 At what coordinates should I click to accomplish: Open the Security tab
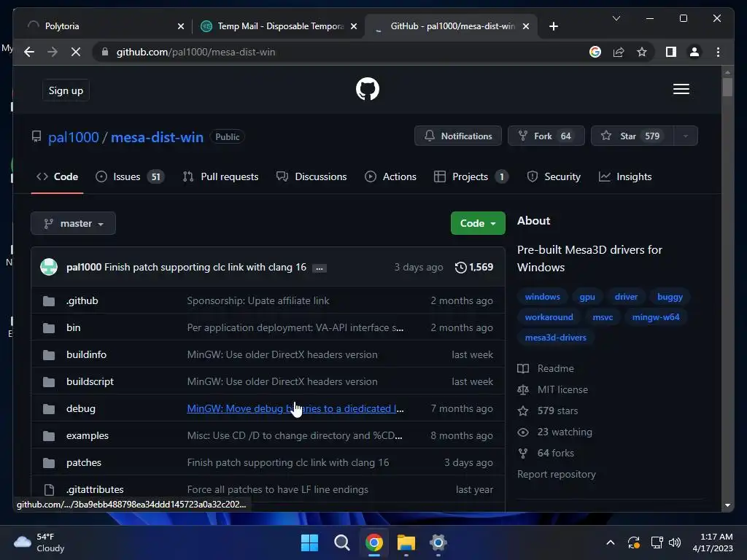coord(554,176)
